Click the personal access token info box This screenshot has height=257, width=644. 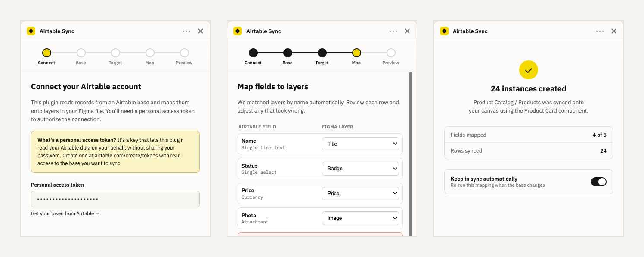pyautogui.click(x=115, y=152)
